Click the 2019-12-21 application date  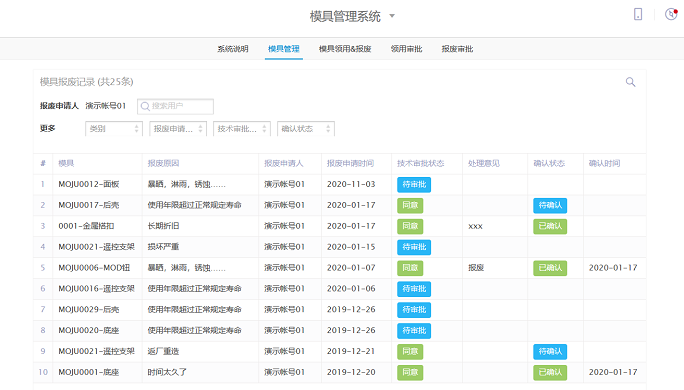pos(351,352)
